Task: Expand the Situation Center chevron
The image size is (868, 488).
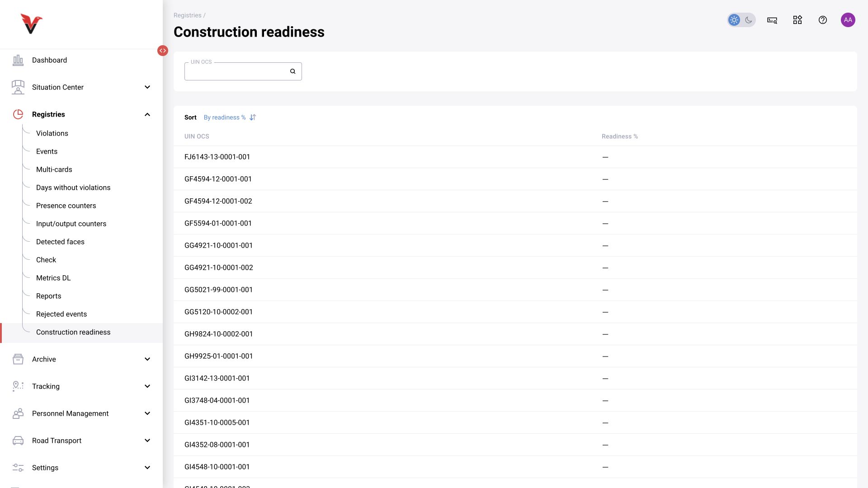Action: click(x=147, y=87)
